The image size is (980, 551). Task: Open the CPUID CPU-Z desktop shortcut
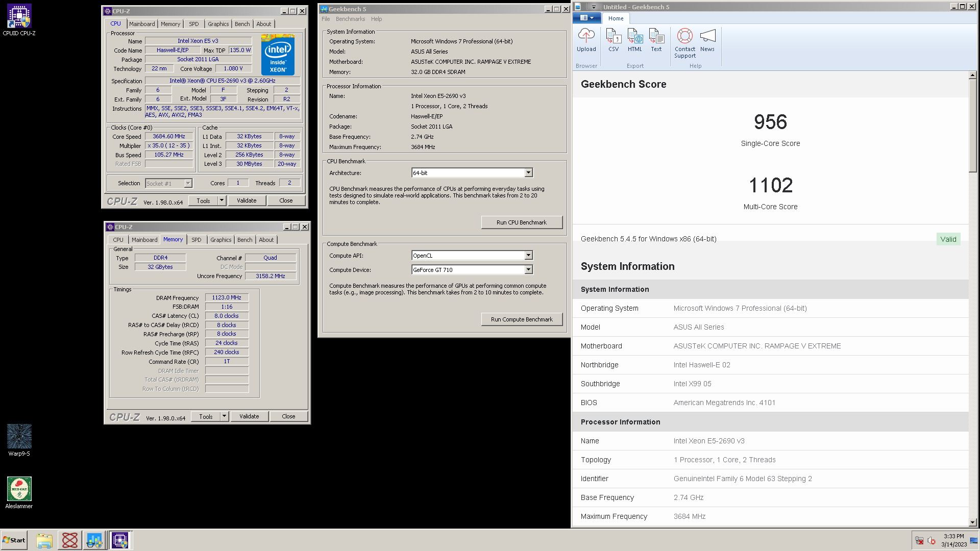[x=19, y=20]
